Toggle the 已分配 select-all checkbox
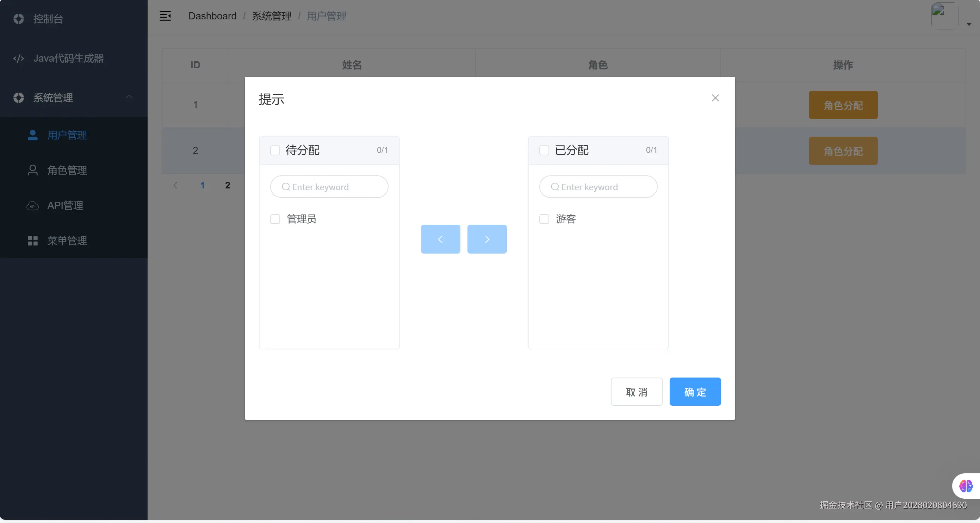980x523 pixels. click(544, 150)
